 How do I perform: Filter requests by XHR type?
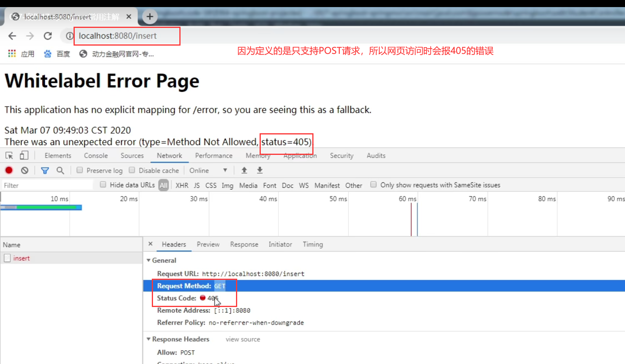pos(182,185)
